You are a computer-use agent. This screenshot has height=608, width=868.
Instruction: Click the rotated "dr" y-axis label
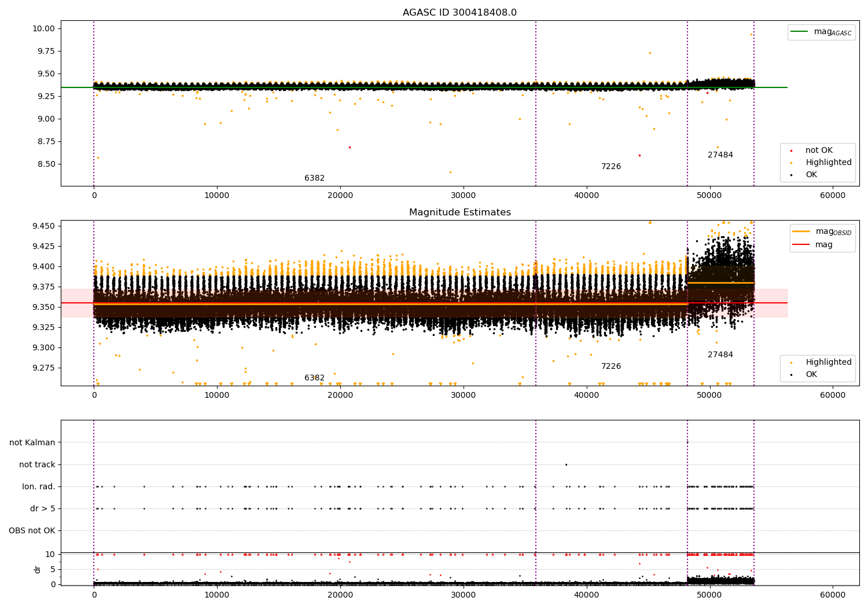pos(38,569)
